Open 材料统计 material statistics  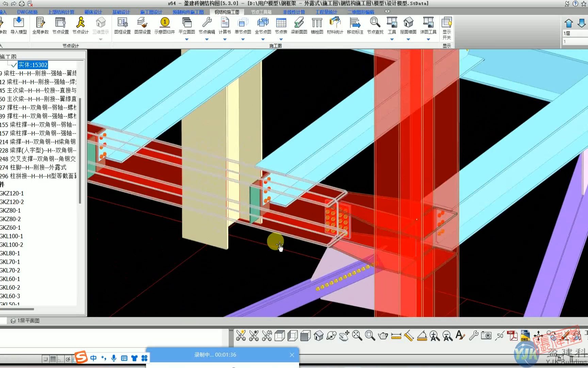(335, 26)
